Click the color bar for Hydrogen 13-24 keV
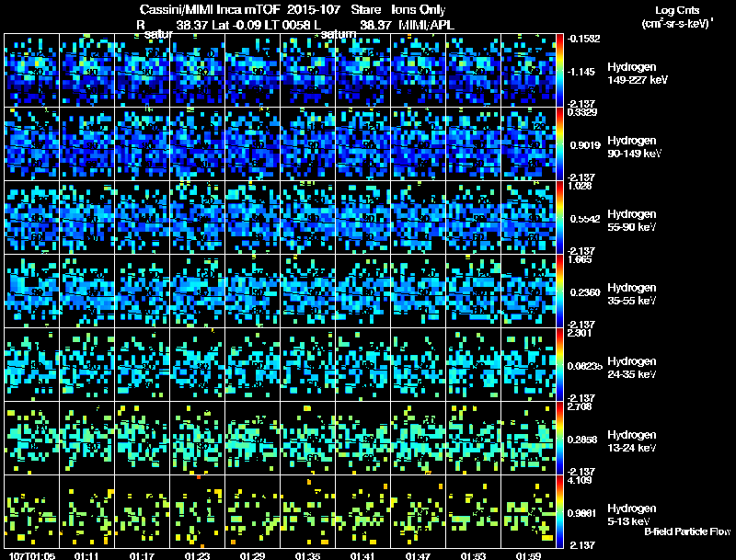The image size is (736, 560). click(x=559, y=438)
